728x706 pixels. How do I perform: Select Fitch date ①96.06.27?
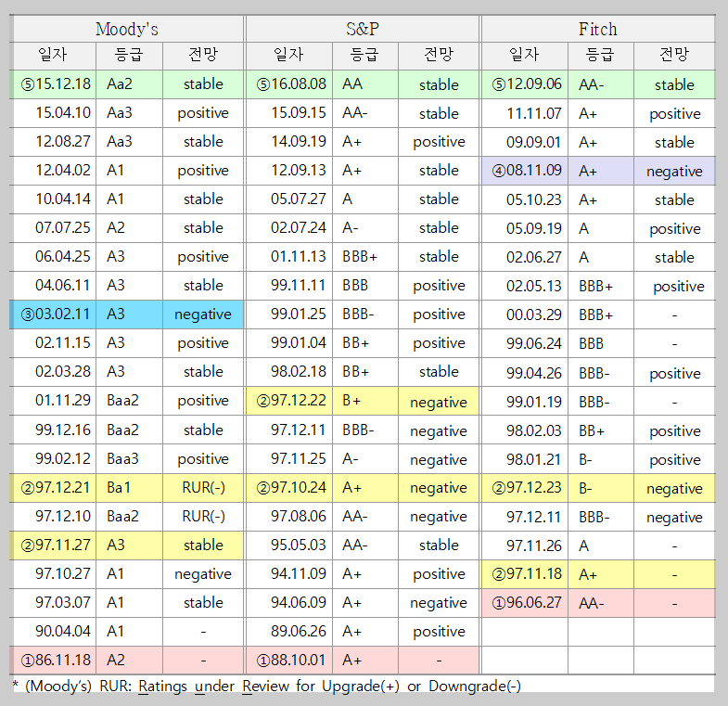click(525, 603)
